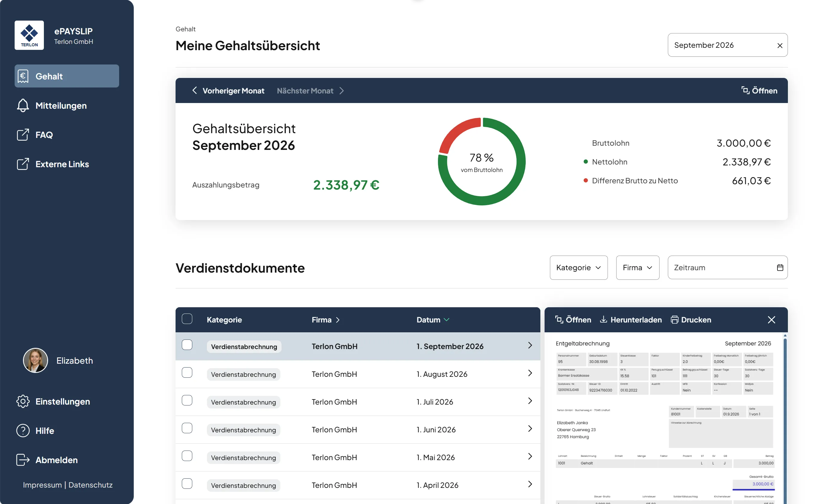Toggle the select-all checkbox in table header
Screen dimensions: 827x504
[187, 319]
